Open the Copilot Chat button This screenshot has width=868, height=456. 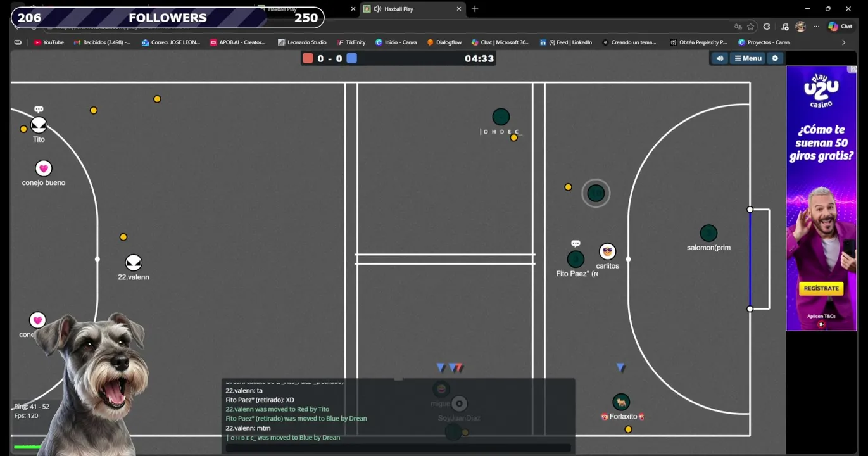point(840,27)
